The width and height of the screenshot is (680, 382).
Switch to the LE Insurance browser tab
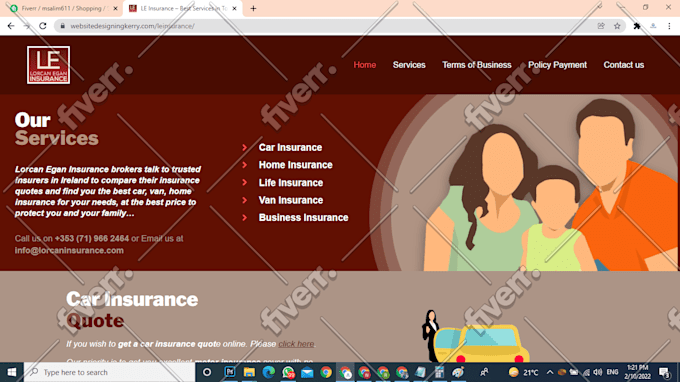(183, 8)
